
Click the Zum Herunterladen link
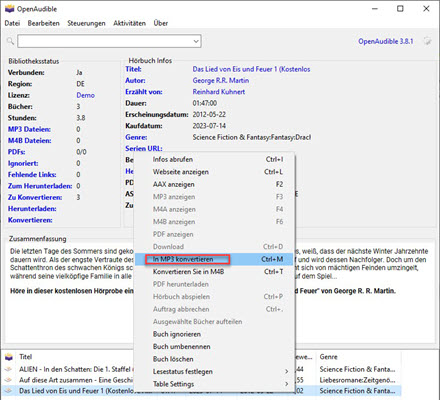[x=40, y=186]
